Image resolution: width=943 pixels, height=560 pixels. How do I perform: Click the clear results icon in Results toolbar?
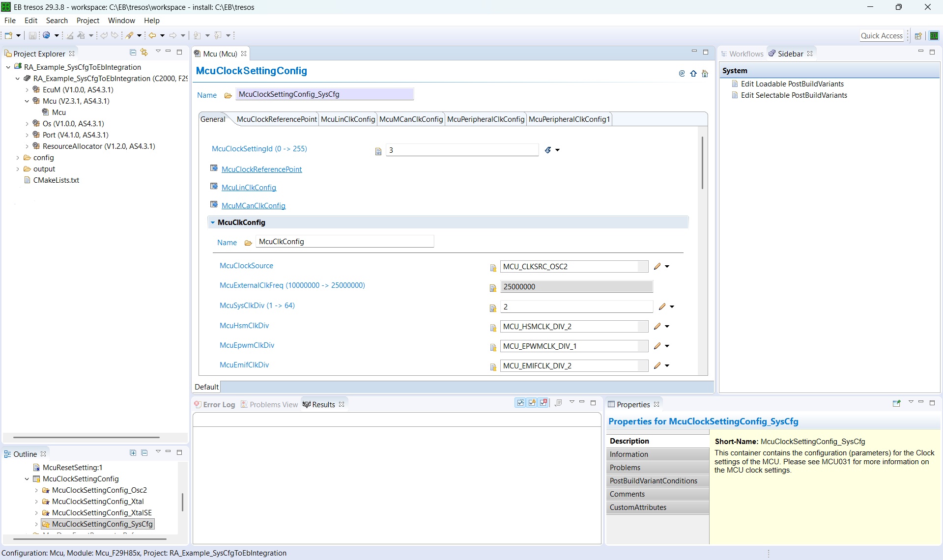coord(558,403)
